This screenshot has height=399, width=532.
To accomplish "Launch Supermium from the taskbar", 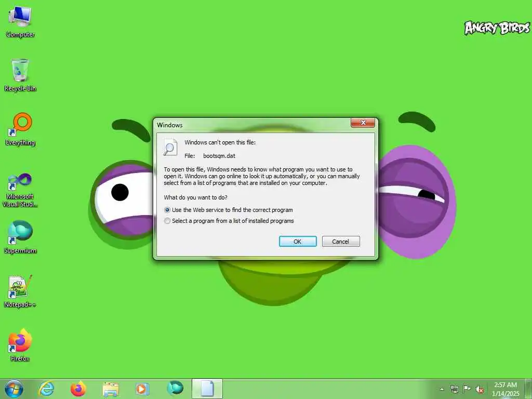I will click(175, 388).
